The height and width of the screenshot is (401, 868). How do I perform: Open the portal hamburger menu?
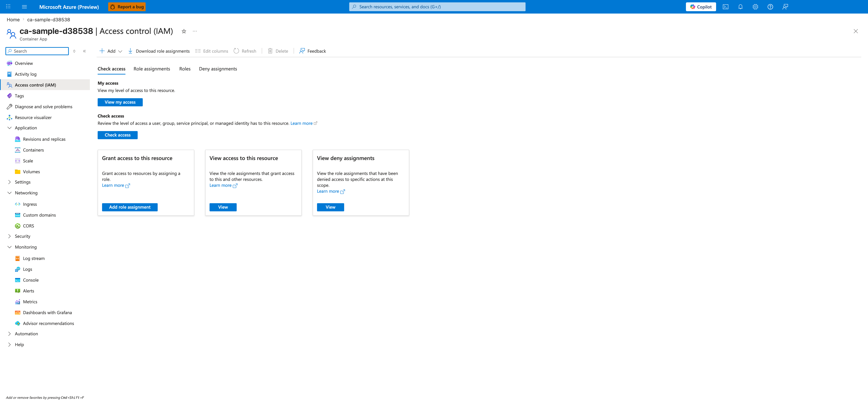pyautogui.click(x=24, y=7)
